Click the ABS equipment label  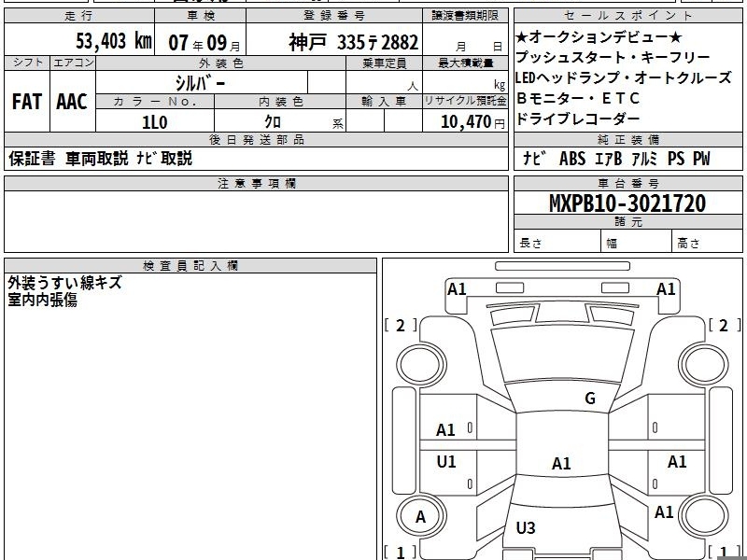[x=572, y=159]
